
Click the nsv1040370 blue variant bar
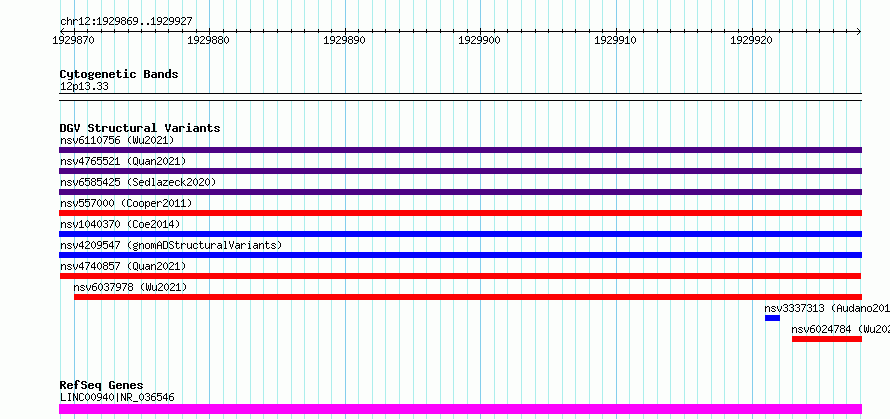460,234
